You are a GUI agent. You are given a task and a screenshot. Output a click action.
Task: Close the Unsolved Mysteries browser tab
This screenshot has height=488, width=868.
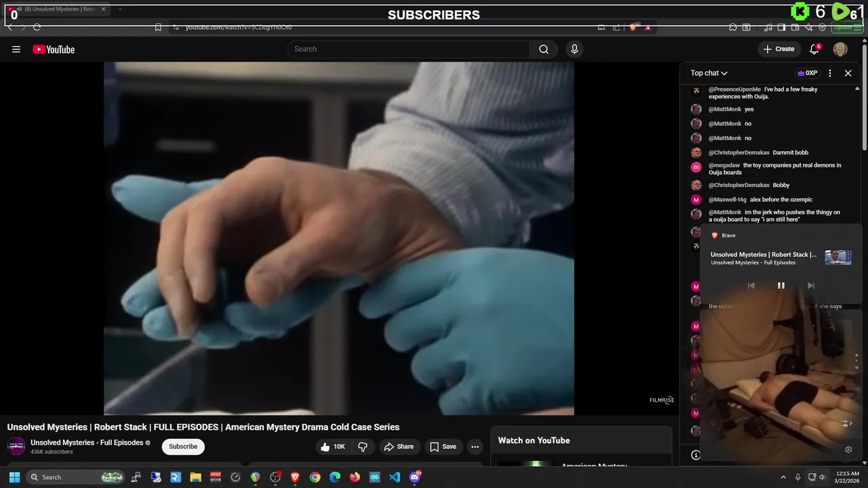tap(103, 9)
